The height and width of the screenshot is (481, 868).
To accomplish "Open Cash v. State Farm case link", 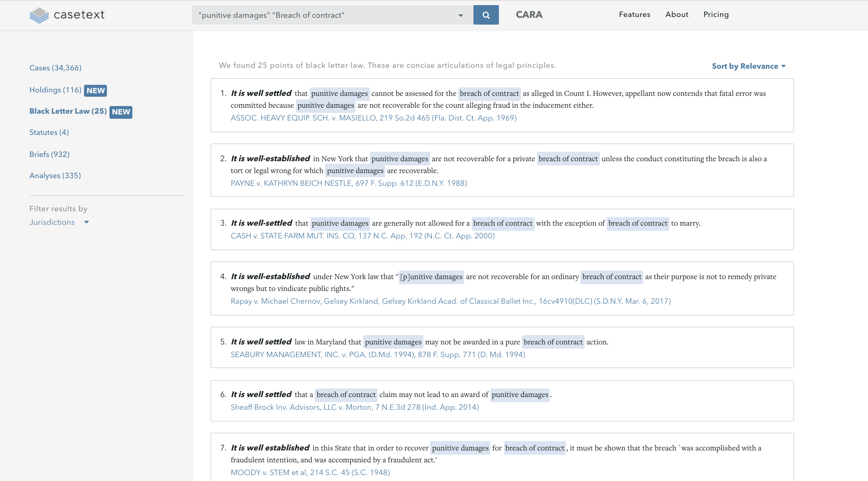I will tap(362, 236).
